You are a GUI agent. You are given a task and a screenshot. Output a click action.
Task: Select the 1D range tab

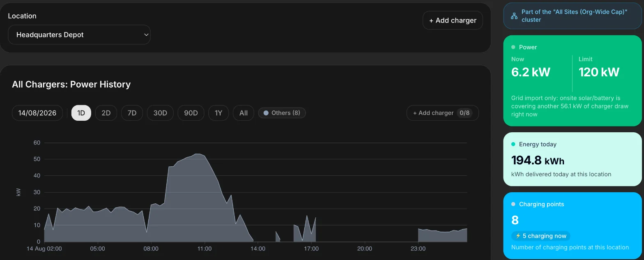81,113
